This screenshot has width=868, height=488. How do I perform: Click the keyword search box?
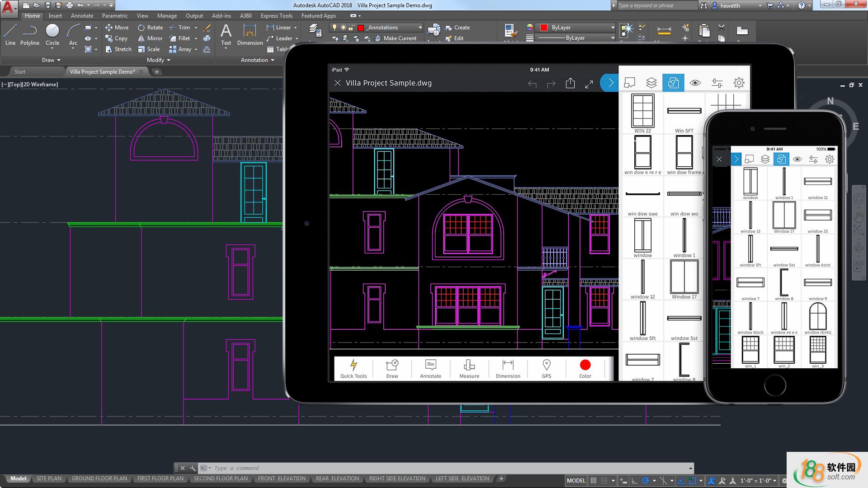pyautogui.click(x=657, y=5)
